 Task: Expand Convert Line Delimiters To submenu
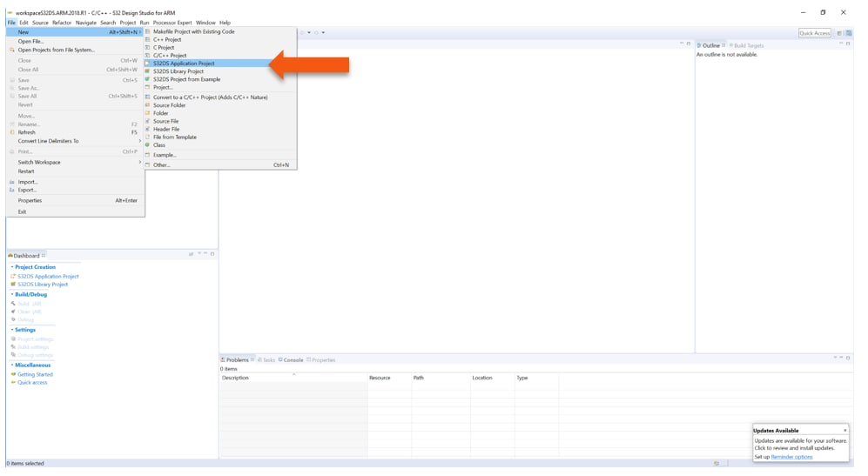[x=139, y=141]
